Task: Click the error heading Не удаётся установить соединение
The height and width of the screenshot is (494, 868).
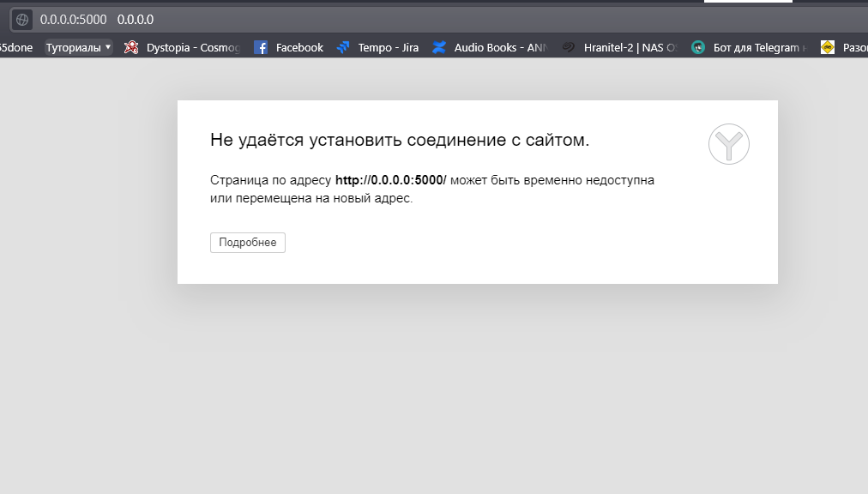Action: 400,140
